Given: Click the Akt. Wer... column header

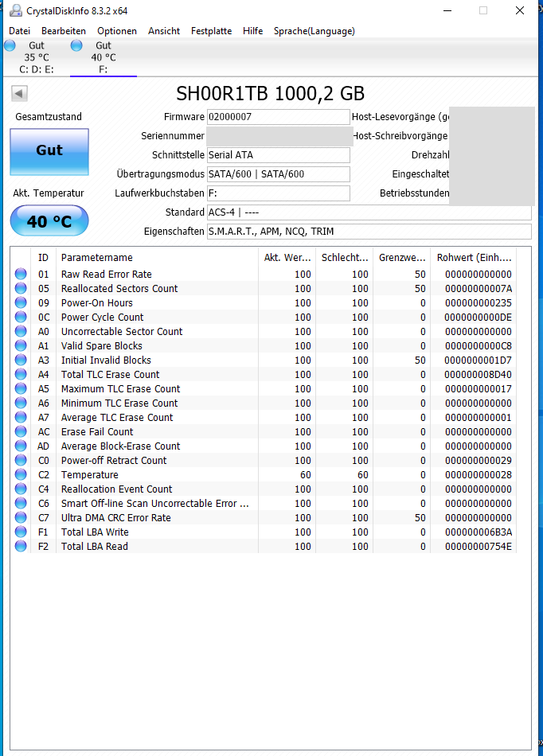Looking at the screenshot, I should pos(287,258).
